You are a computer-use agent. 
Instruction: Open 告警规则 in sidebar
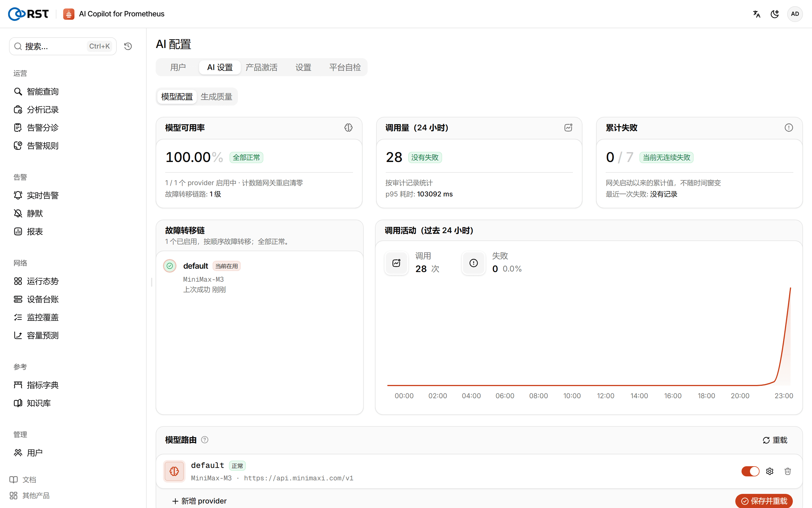pyautogui.click(x=36, y=146)
